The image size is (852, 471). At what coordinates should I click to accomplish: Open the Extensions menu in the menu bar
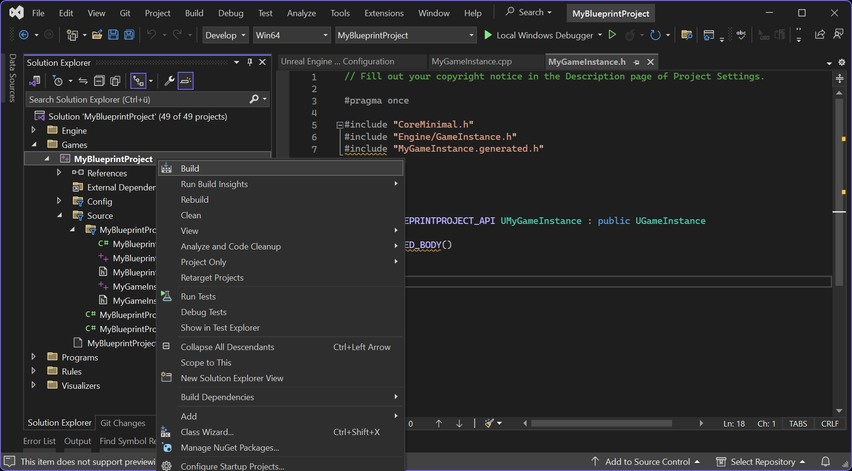(384, 13)
